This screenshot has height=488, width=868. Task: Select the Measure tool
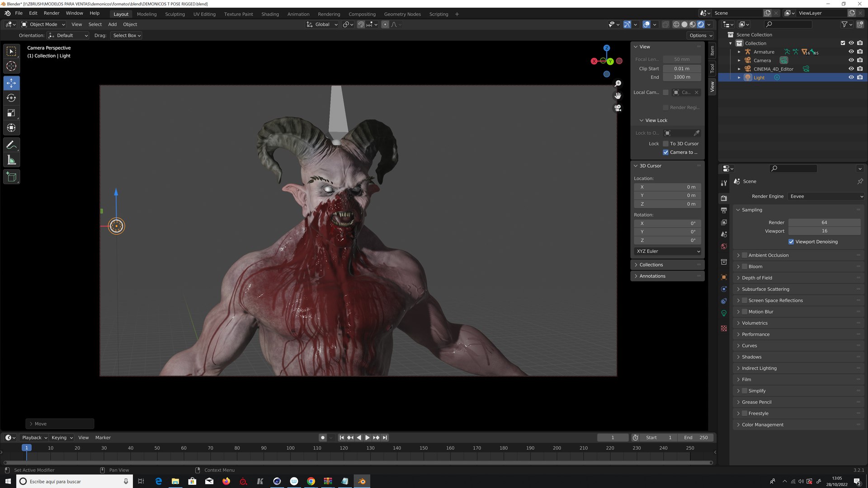11,160
